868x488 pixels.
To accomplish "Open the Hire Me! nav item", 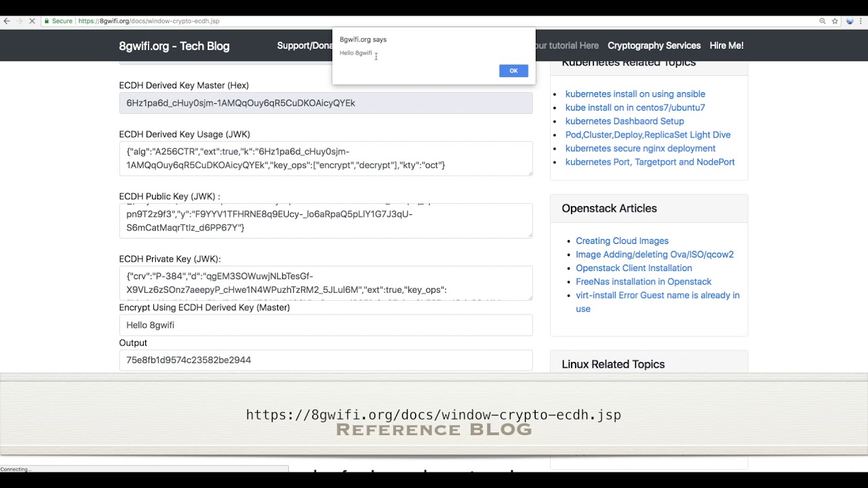I will click(x=726, y=45).
